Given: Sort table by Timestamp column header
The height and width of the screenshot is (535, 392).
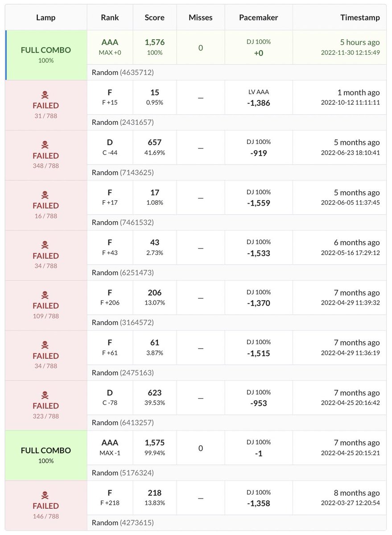Looking at the screenshot, I should (359, 18).
